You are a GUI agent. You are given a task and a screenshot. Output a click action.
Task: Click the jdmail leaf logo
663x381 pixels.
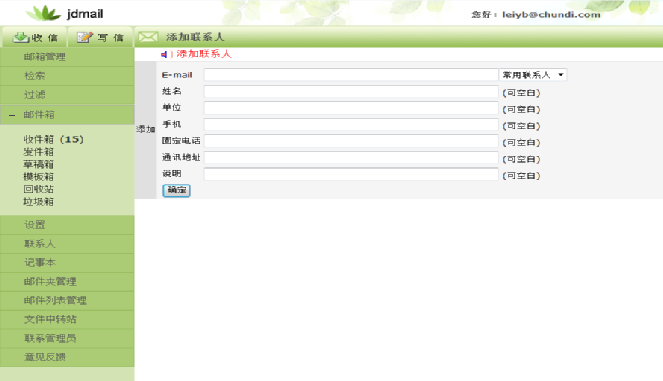pos(44,13)
